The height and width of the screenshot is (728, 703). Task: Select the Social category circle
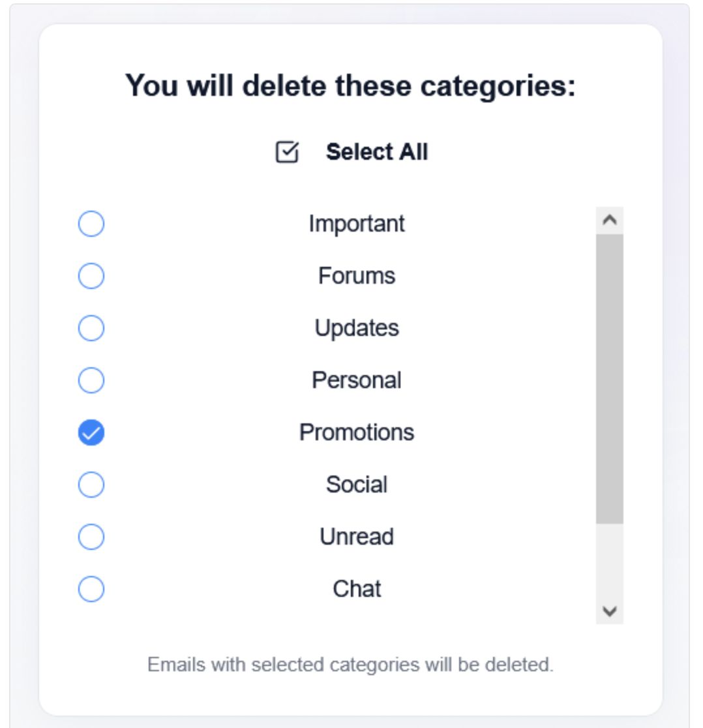[91, 485]
